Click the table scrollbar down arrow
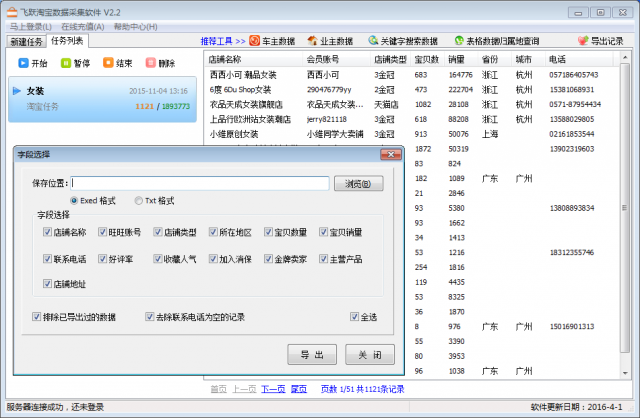The image size is (640, 418). (x=625, y=373)
